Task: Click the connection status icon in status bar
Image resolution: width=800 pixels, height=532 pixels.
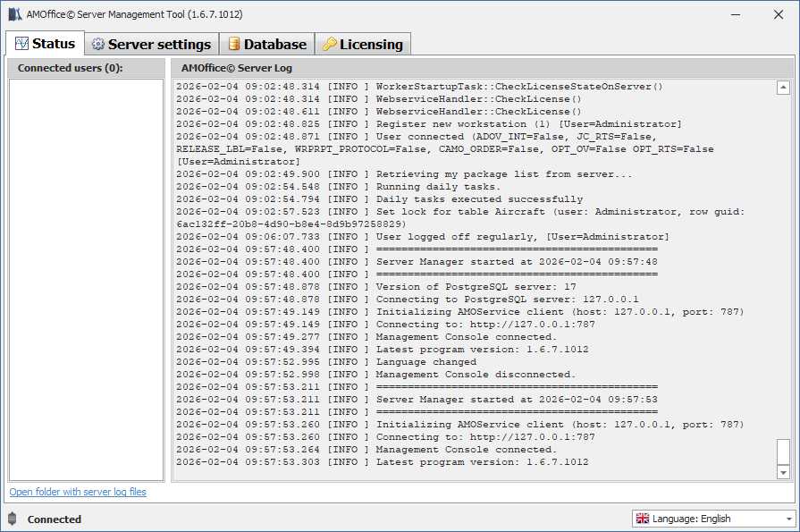Action: pos(12,519)
